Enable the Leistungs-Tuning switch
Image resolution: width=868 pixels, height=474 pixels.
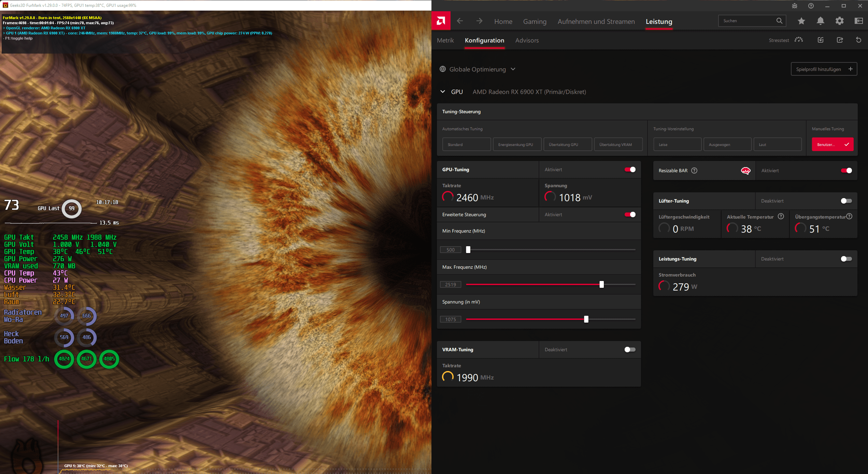[846, 259]
